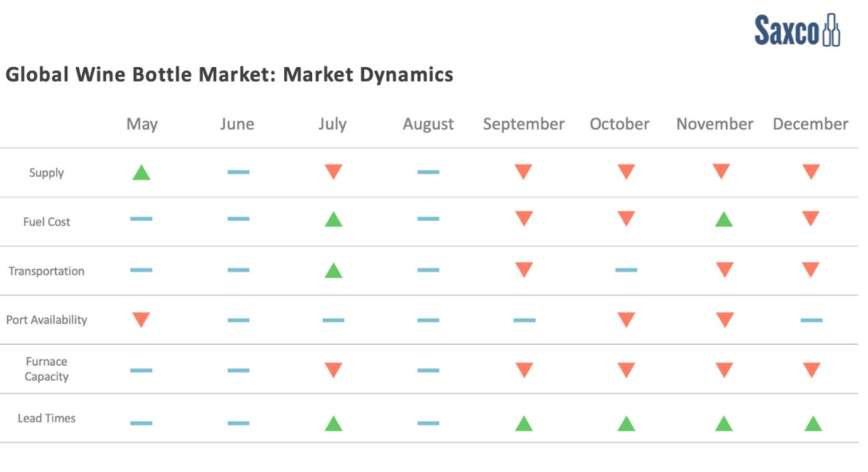
Task: Click the flat dash for Supply in June
Action: pos(238,172)
